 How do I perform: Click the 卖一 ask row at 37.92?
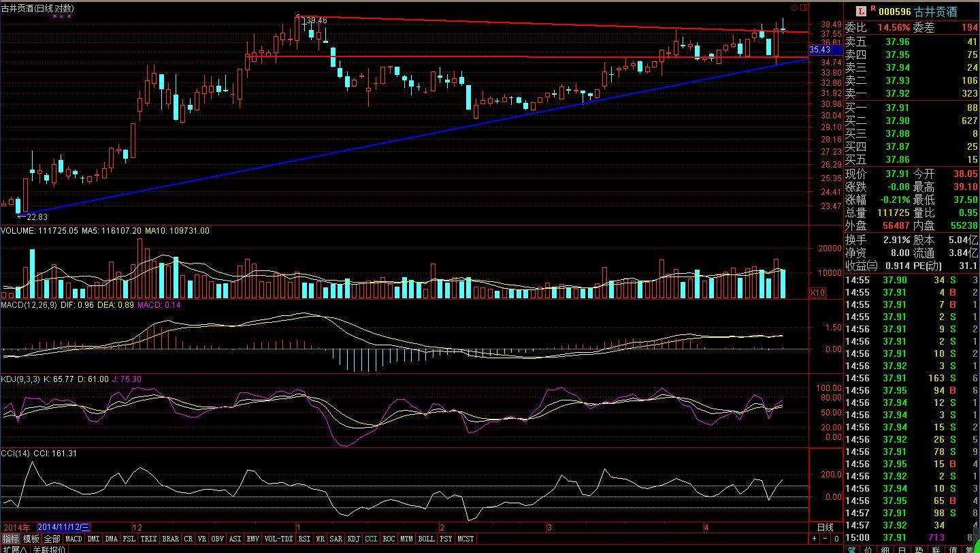point(912,93)
